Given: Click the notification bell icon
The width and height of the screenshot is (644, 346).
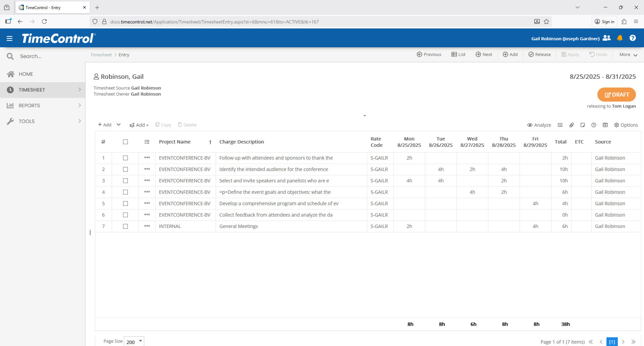Looking at the screenshot, I should [x=620, y=38].
